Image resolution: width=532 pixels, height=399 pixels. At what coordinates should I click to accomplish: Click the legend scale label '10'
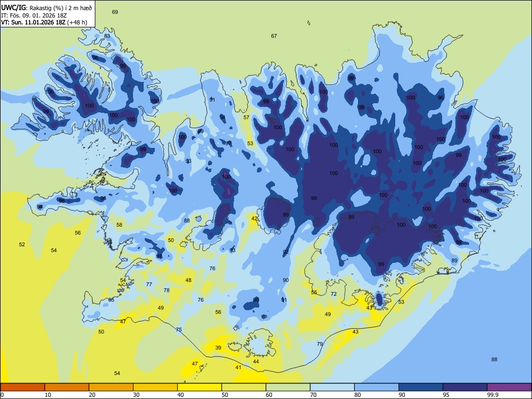(x=48, y=395)
